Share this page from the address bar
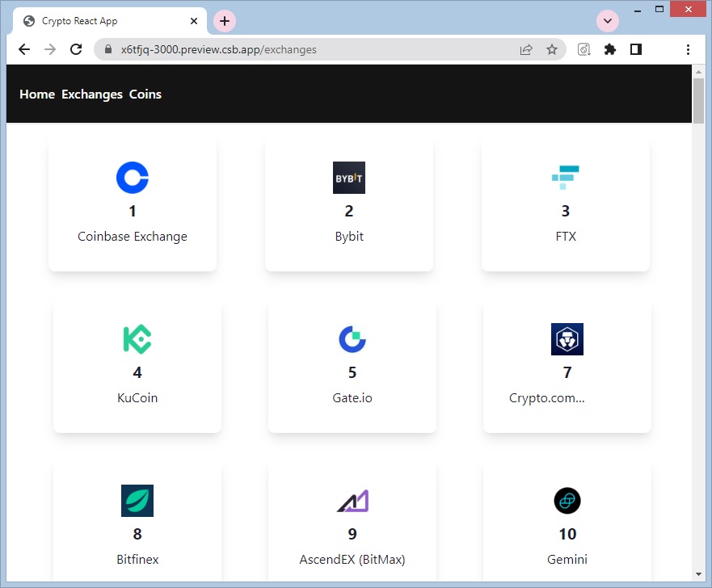The width and height of the screenshot is (712, 588). click(526, 49)
